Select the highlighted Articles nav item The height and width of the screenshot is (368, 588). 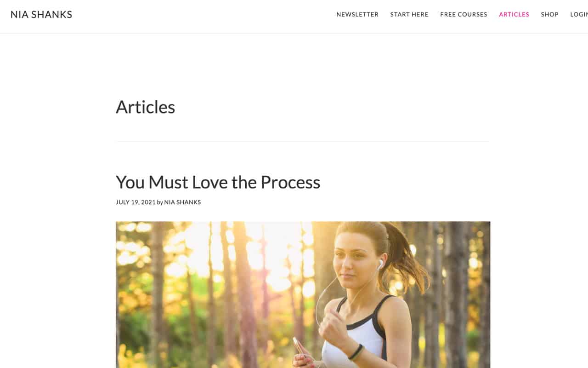(x=514, y=14)
